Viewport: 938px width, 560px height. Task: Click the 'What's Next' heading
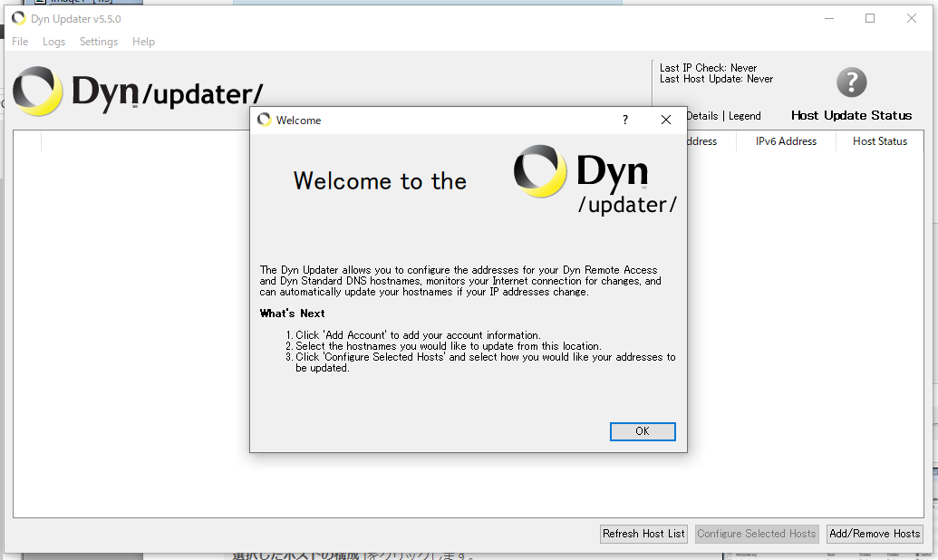coord(293,314)
